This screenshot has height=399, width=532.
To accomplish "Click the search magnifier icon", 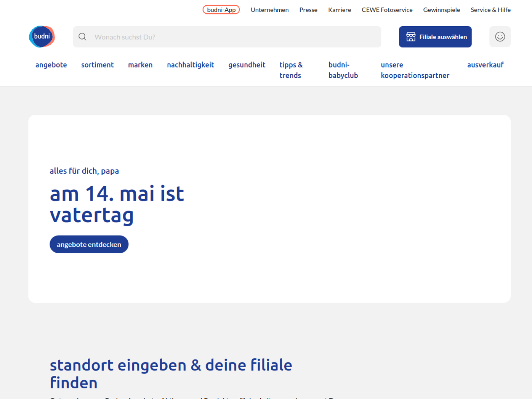I will (x=82, y=37).
